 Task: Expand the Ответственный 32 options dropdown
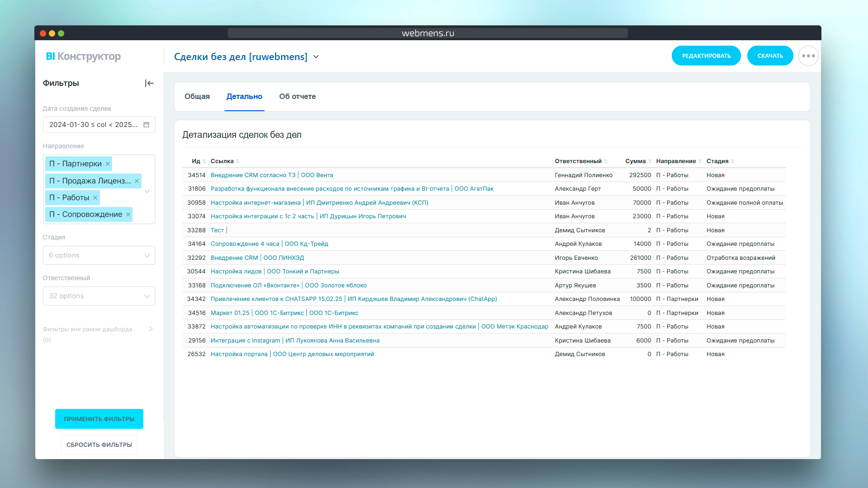click(x=99, y=296)
